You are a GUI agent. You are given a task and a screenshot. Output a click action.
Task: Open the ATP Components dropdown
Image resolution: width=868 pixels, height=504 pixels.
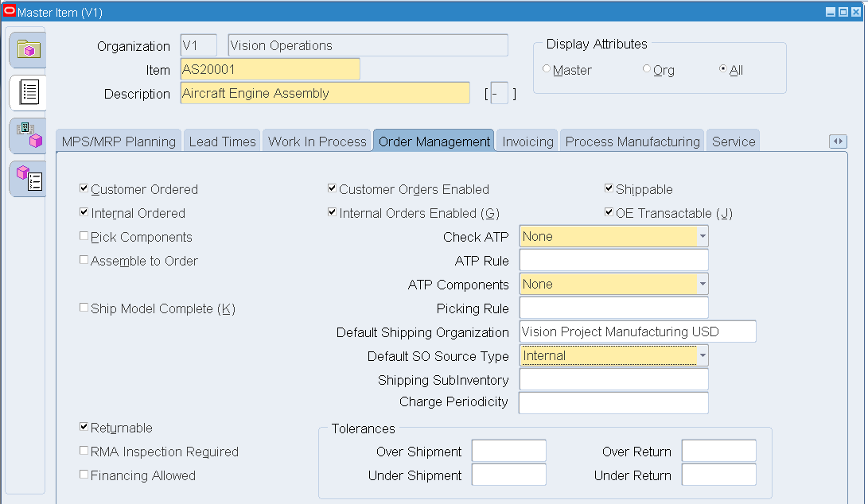click(x=703, y=284)
